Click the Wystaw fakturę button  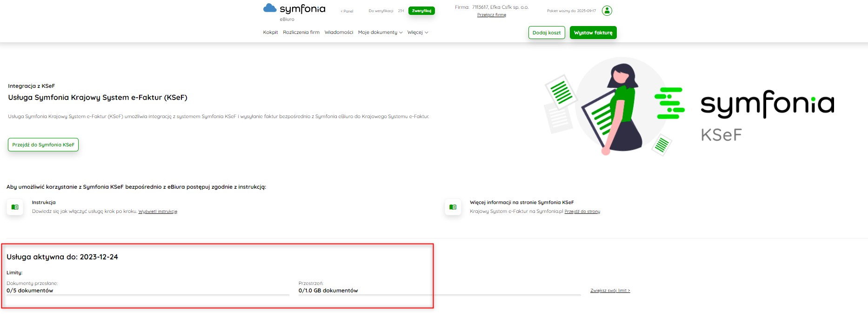(x=593, y=33)
